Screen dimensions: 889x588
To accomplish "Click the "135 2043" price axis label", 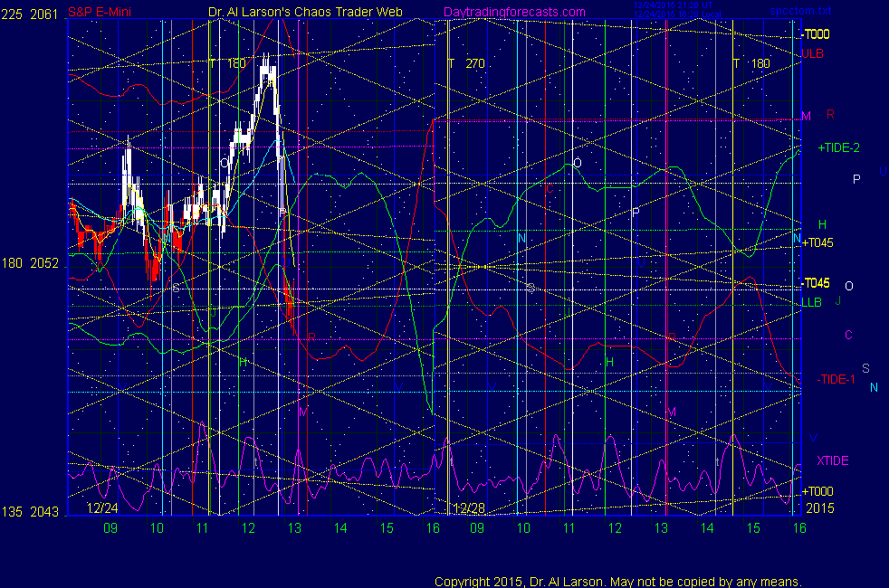I will (30, 512).
